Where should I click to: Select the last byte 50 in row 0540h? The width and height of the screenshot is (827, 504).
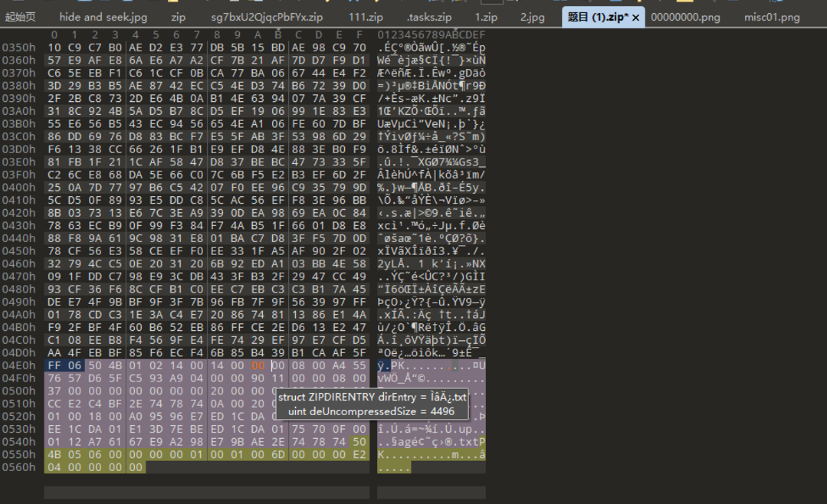pyautogui.click(x=359, y=442)
